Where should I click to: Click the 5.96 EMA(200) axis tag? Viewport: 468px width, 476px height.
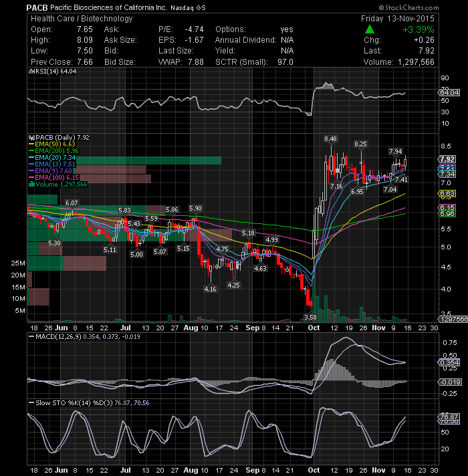[x=447, y=214]
